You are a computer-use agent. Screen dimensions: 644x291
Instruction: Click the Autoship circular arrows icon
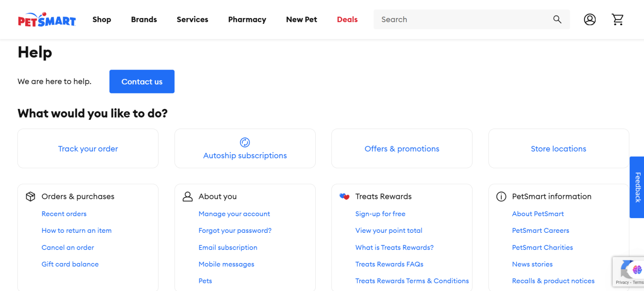click(x=245, y=142)
